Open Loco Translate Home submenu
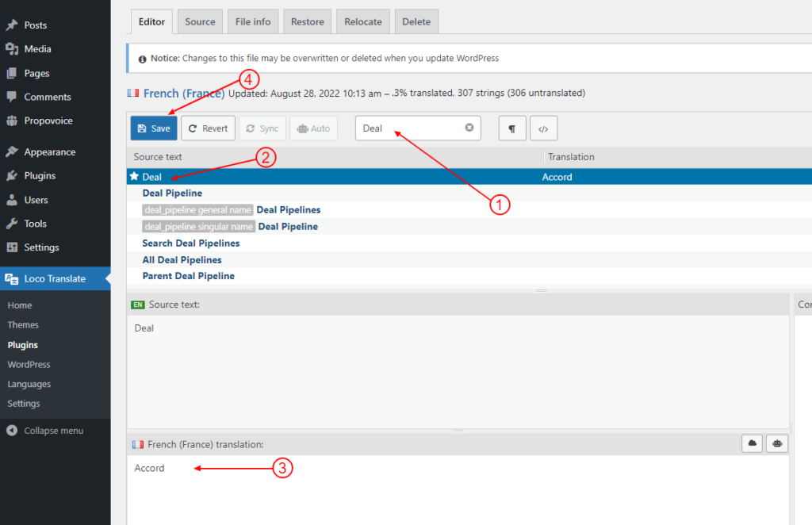The image size is (812, 525). coord(20,305)
